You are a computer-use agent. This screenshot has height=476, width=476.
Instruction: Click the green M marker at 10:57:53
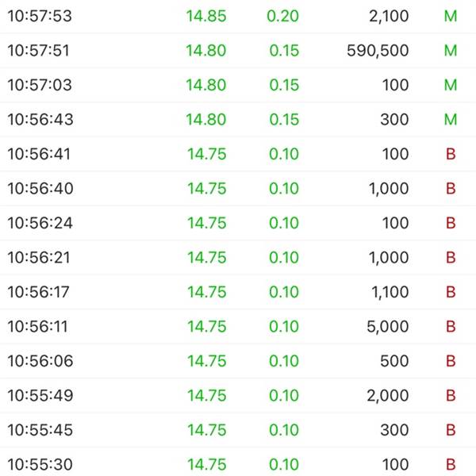click(x=451, y=17)
